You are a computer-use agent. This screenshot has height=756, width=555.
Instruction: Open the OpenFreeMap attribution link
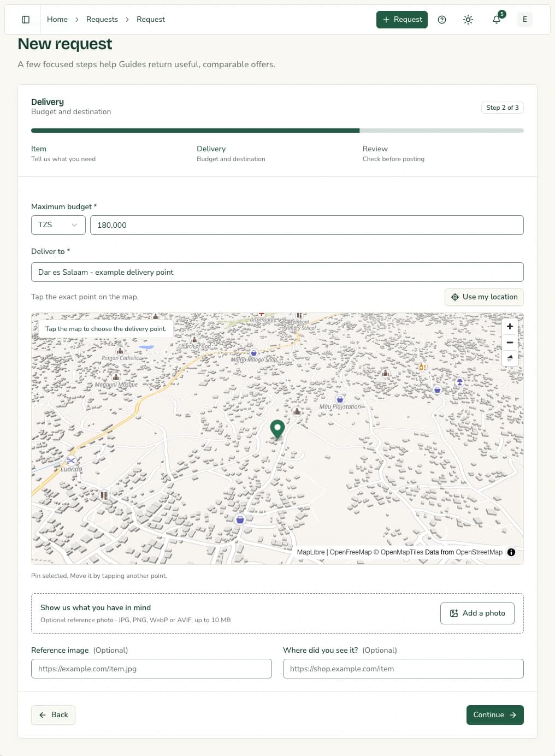(x=351, y=552)
